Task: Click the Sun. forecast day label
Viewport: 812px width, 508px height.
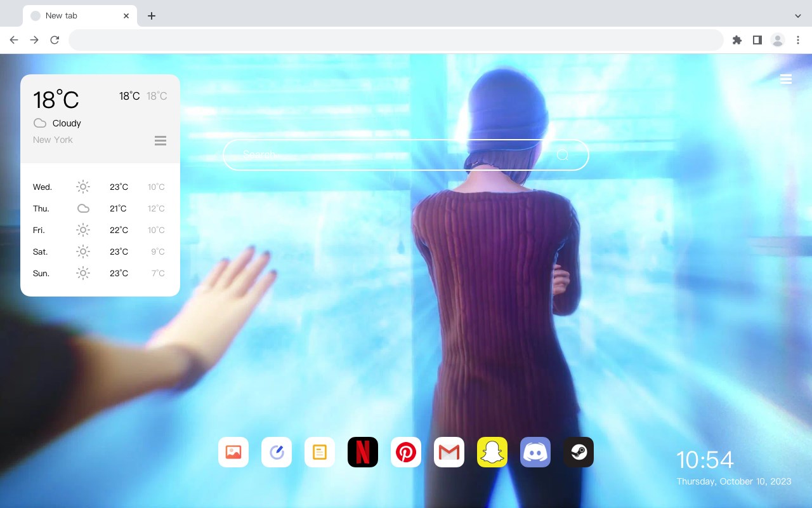Action: tap(41, 273)
